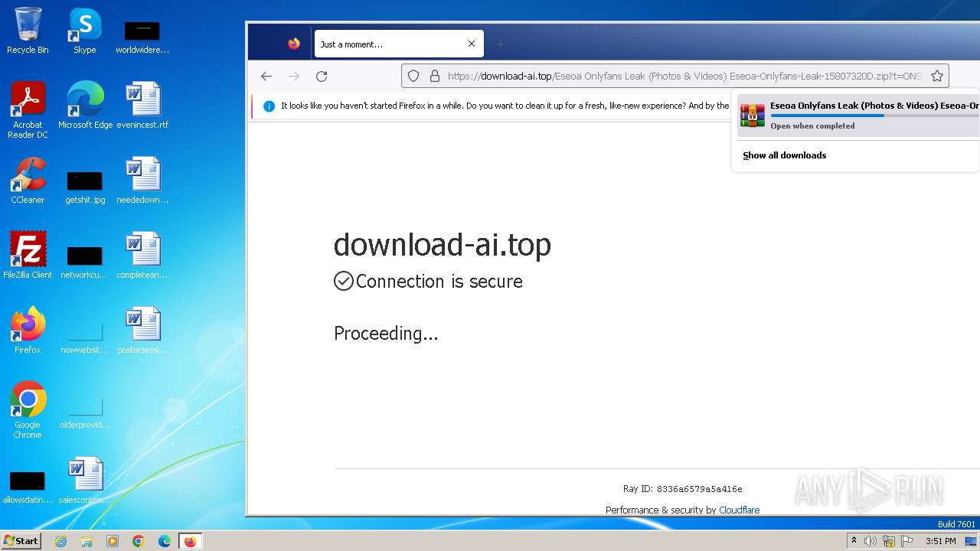This screenshot has width=980, height=551.
Task: Open the Windows Start menu
Action: [x=21, y=540]
